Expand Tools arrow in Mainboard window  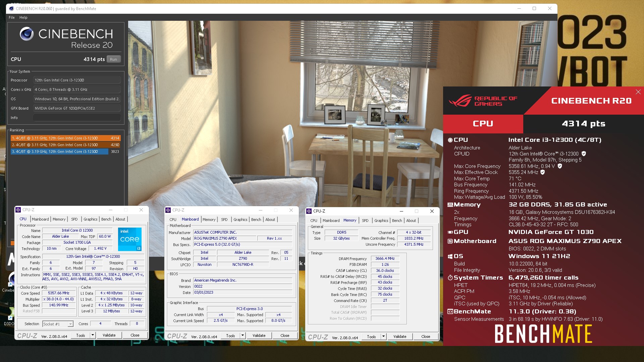coord(243,336)
